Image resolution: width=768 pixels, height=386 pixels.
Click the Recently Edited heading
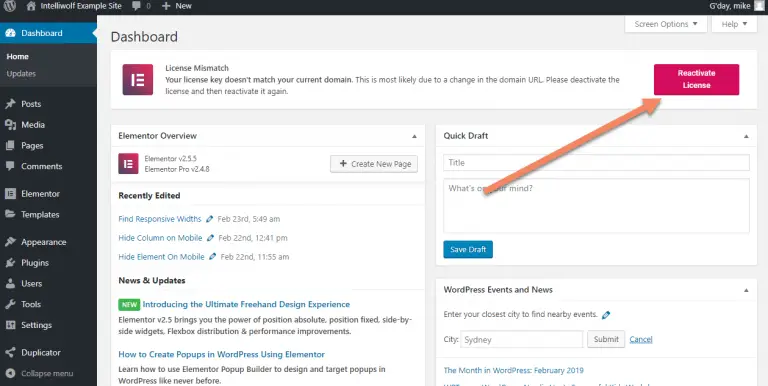(149, 195)
